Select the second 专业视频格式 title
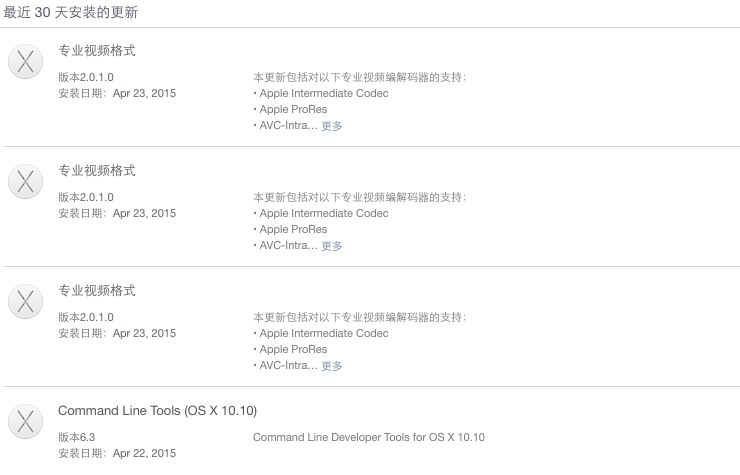Screen dimensions: 740x475 coord(96,171)
